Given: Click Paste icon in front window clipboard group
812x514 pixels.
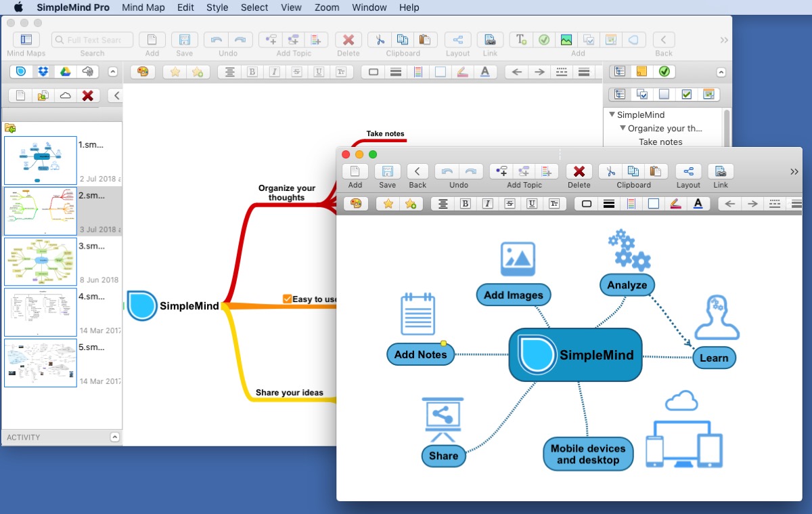Looking at the screenshot, I should pyautogui.click(x=655, y=171).
